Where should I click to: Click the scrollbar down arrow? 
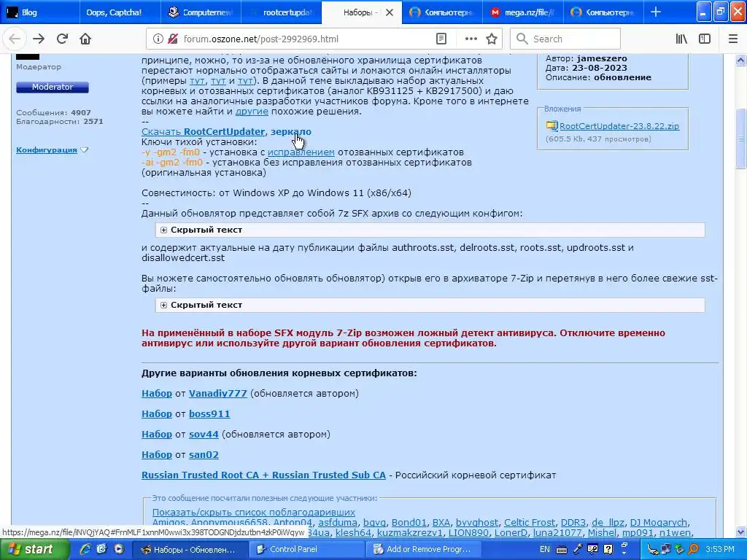[740, 532]
